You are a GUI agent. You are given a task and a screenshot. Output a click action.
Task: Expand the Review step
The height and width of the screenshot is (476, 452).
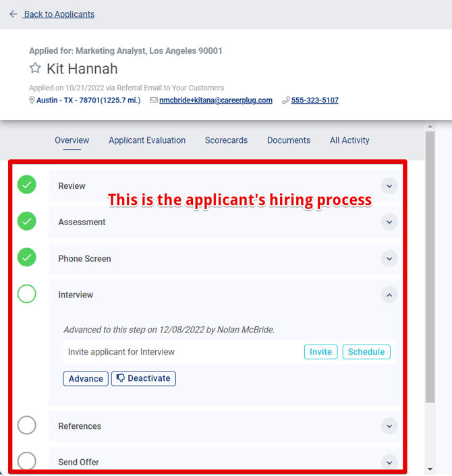point(389,186)
